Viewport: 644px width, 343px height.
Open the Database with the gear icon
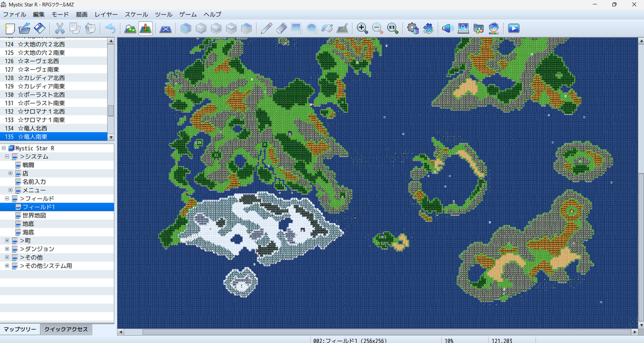[413, 28]
